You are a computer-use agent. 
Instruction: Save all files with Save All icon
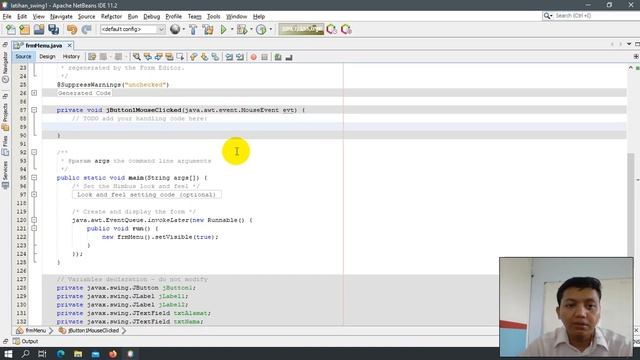pos(53,29)
